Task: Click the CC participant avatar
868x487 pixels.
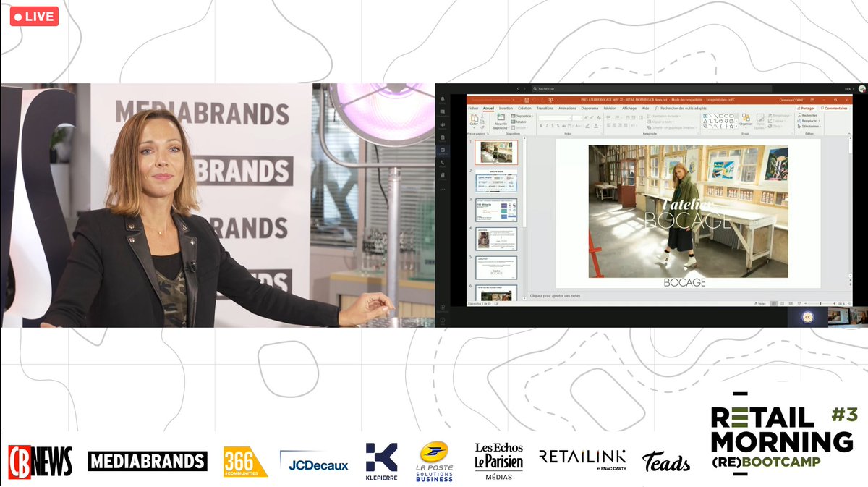Action: pyautogui.click(x=807, y=317)
